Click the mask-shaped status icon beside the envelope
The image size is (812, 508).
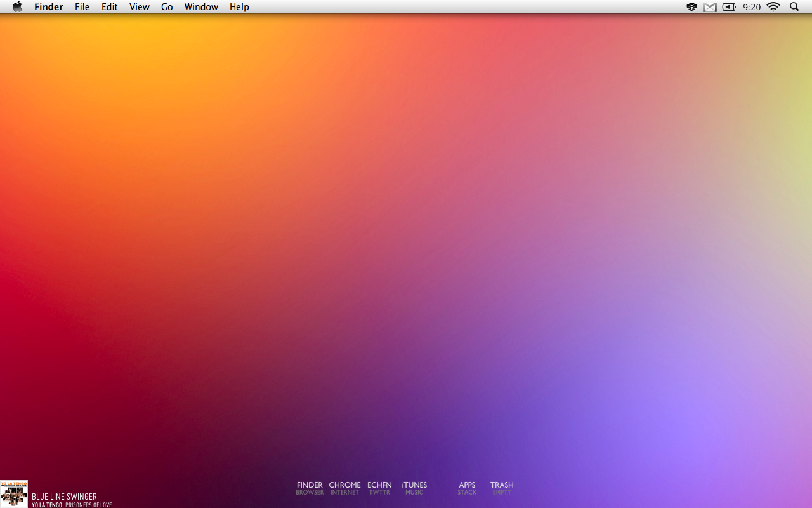[691, 7]
